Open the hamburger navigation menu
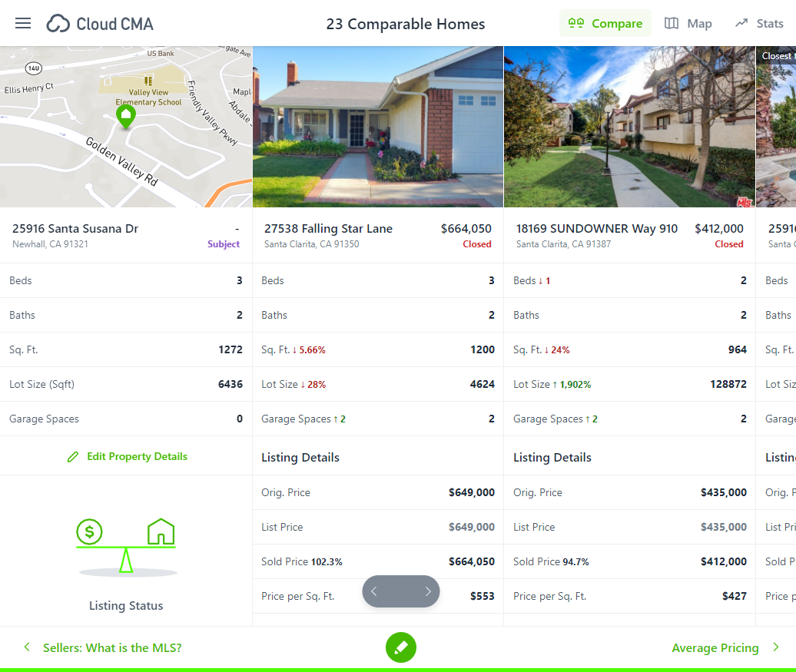 (x=22, y=23)
